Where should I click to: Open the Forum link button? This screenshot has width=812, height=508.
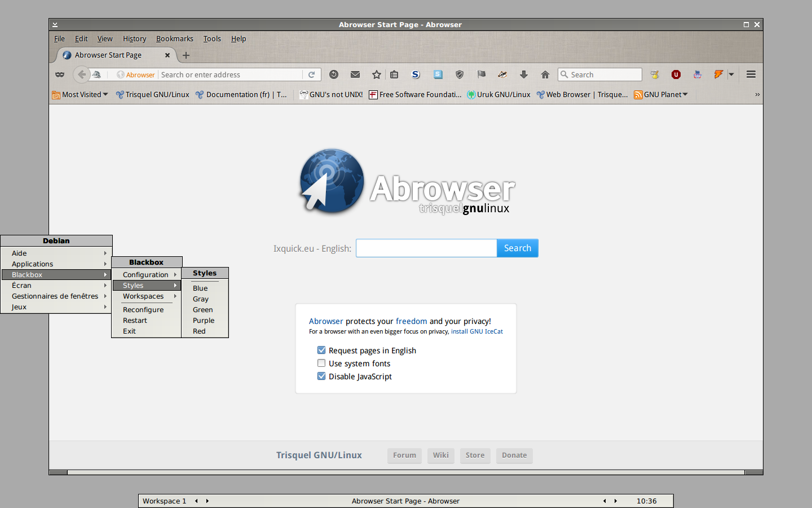[x=404, y=455]
